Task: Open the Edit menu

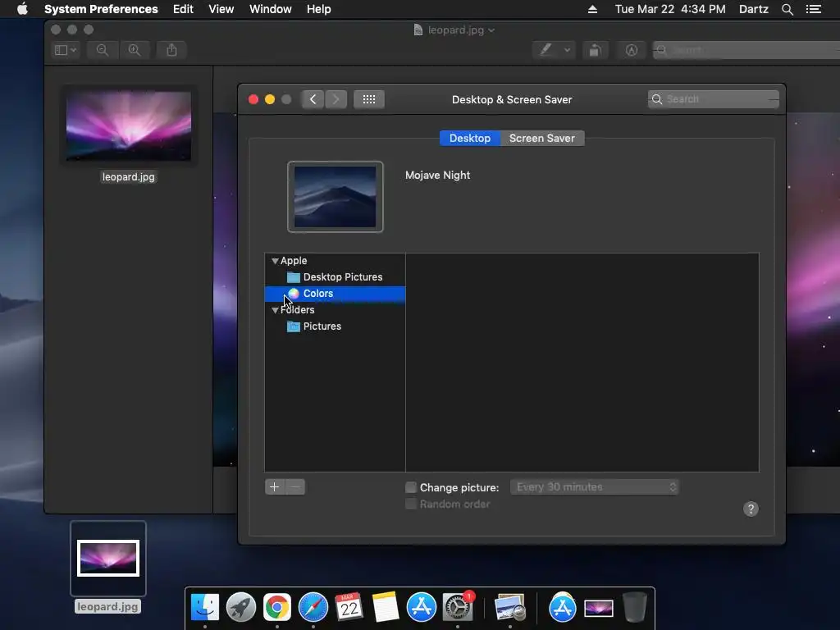Action: pyautogui.click(x=183, y=9)
